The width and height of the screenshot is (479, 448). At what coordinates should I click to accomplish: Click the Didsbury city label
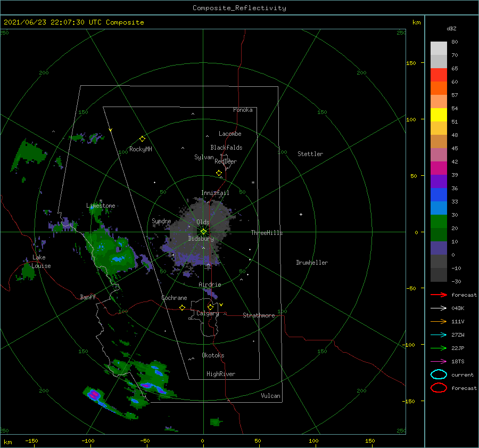pyautogui.click(x=201, y=239)
